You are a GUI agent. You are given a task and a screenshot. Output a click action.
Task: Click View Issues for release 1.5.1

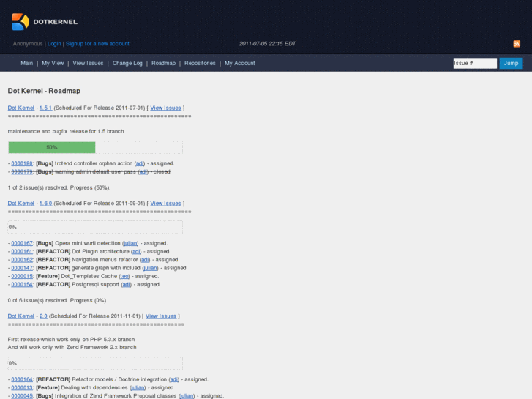[165, 108]
